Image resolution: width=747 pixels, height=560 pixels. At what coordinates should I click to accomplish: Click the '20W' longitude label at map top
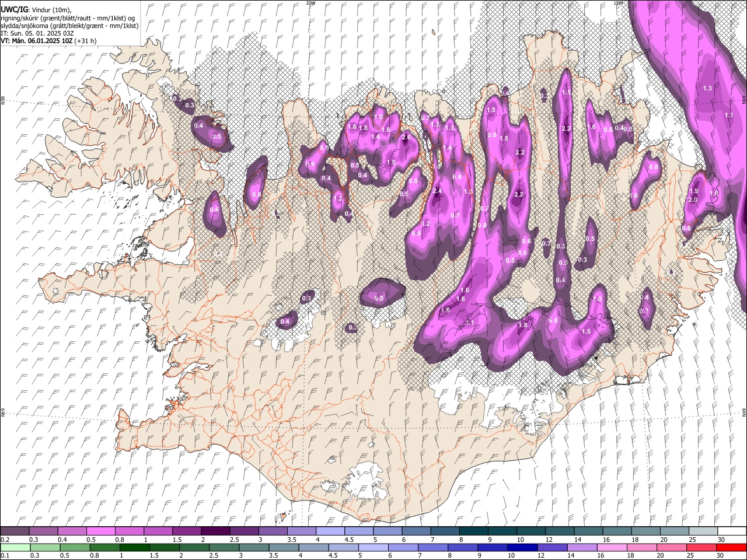pyautogui.click(x=310, y=3)
